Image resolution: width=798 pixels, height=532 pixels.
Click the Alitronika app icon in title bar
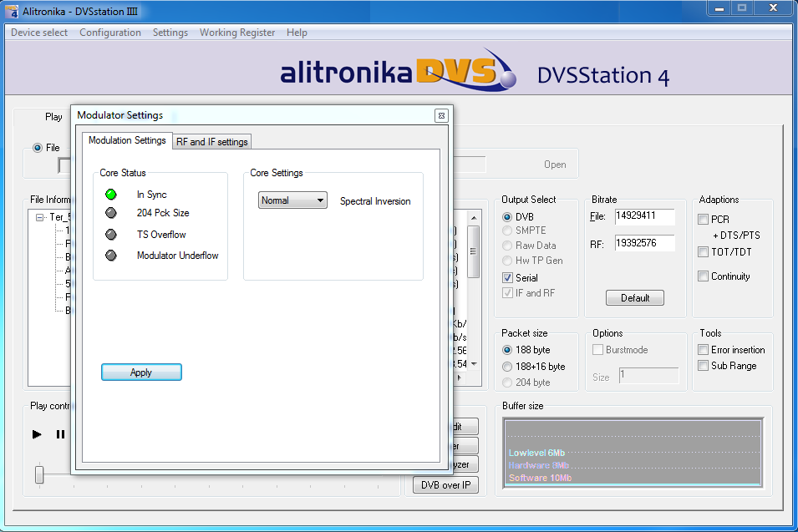point(13,10)
